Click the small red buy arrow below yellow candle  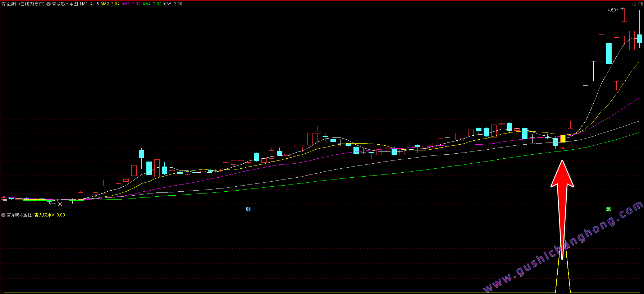[563, 148]
